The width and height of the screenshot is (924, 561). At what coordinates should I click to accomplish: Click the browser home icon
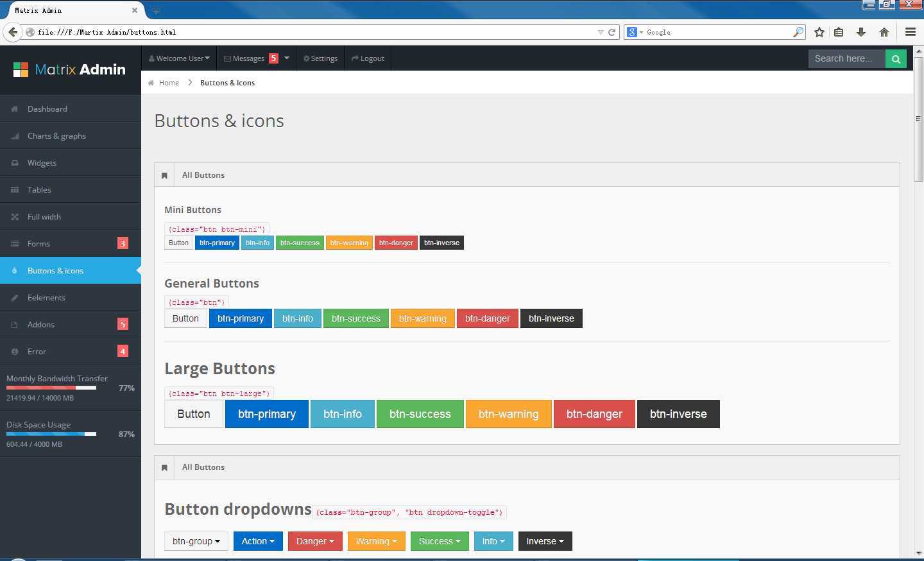884,32
